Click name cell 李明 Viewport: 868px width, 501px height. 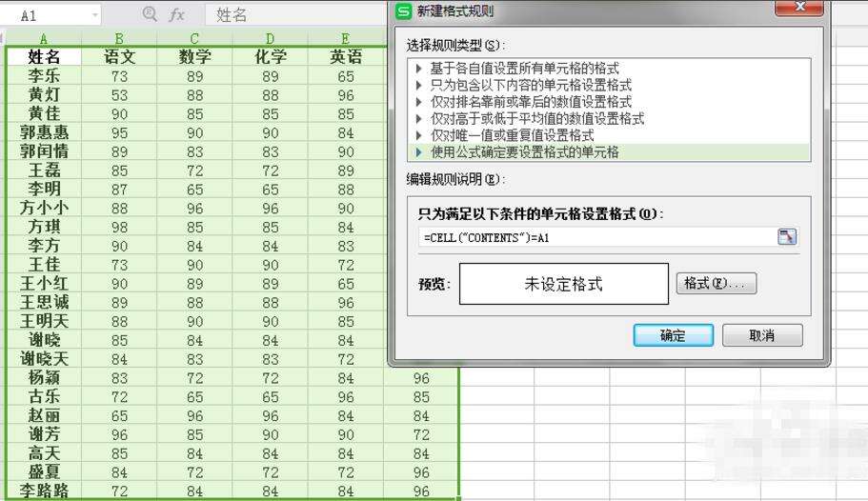tap(44, 189)
